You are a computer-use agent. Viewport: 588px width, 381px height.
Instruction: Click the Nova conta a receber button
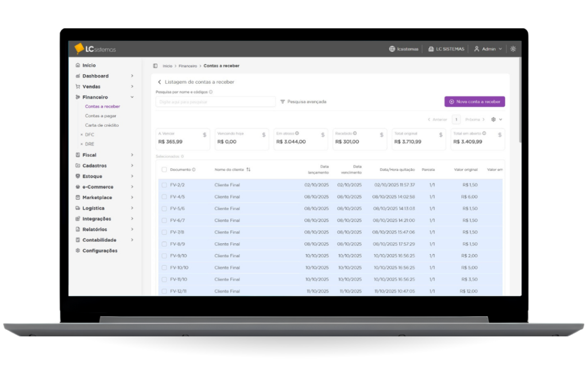click(x=475, y=102)
